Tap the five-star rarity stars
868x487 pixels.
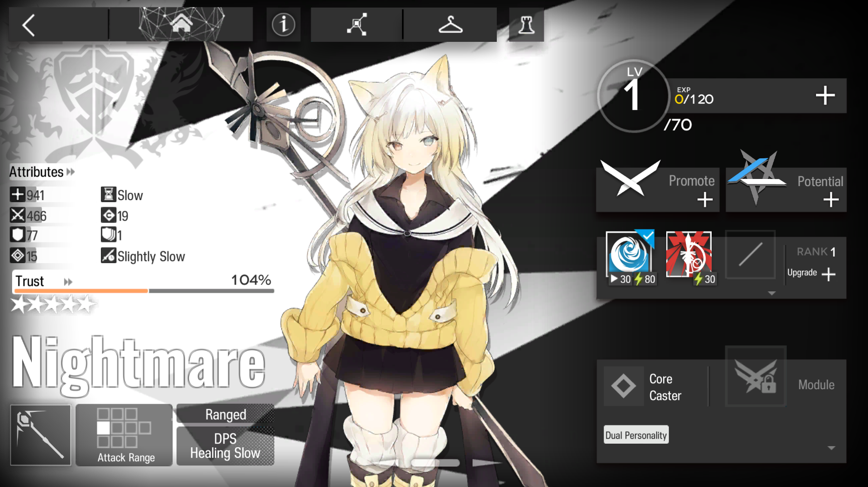click(53, 305)
